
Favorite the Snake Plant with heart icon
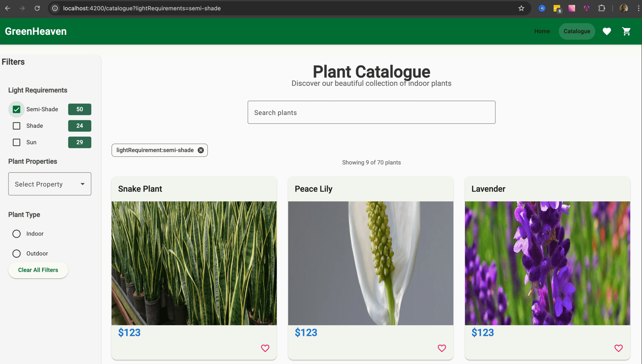click(265, 348)
